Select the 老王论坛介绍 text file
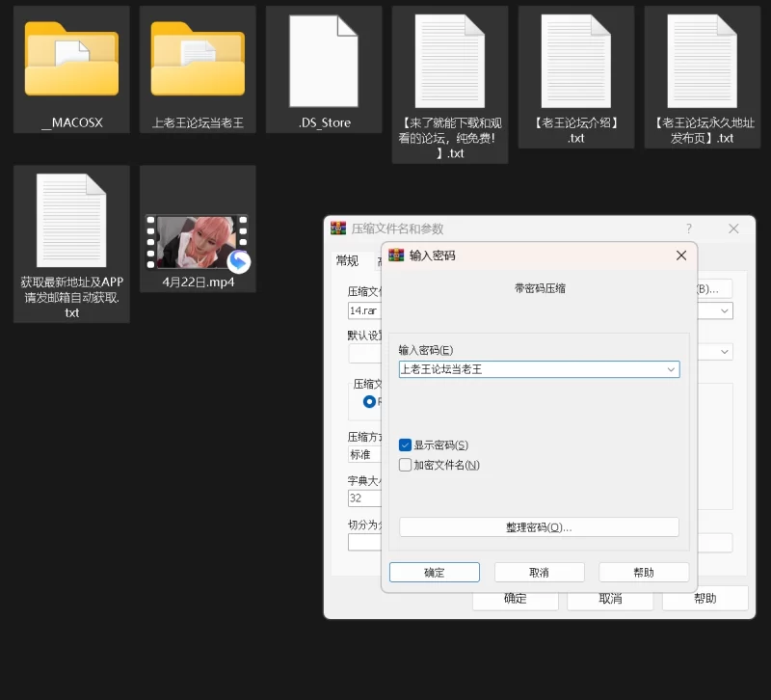771x700 pixels. coord(576,60)
